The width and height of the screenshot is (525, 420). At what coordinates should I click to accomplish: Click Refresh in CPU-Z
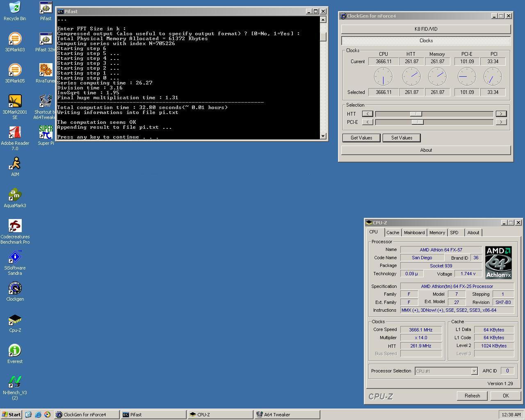tap(472, 396)
